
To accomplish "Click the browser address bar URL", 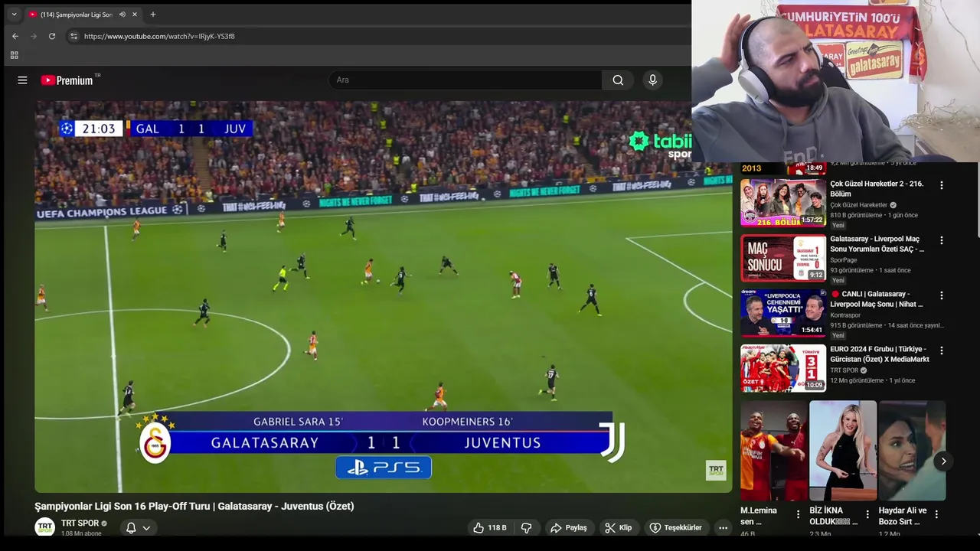I will (x=159, y=36).
